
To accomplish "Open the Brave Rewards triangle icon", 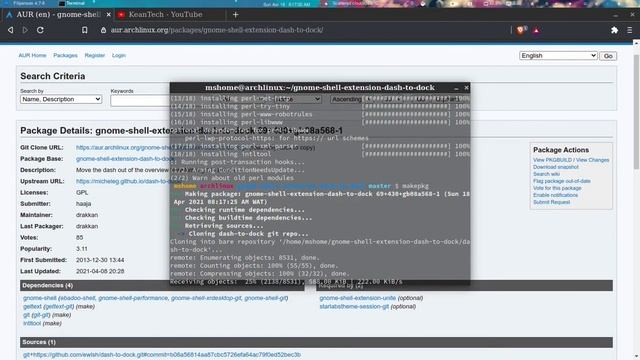I will (x=536, y=30).
